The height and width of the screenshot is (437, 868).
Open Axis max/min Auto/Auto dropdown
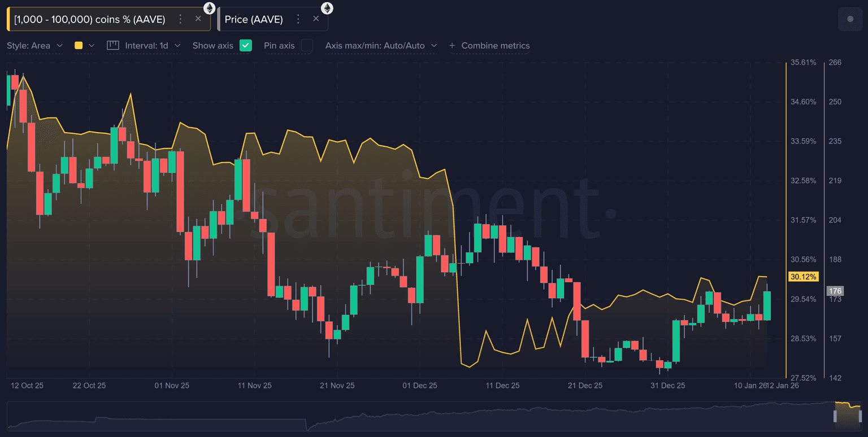(381, 46)
